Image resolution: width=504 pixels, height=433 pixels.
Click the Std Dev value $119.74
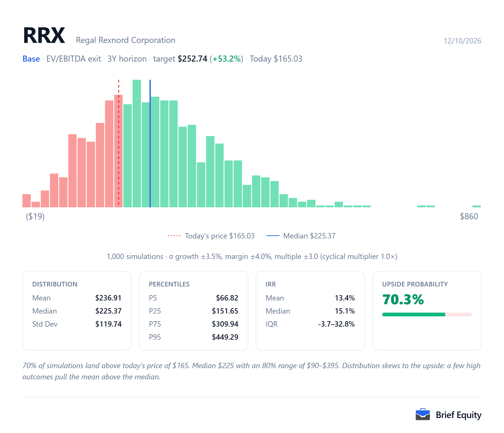click(x=108, y=324)
